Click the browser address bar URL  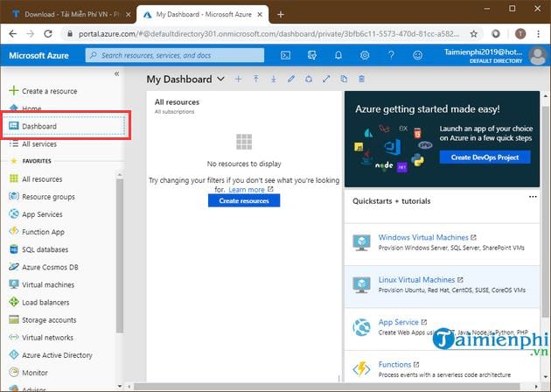coord(269,34)
